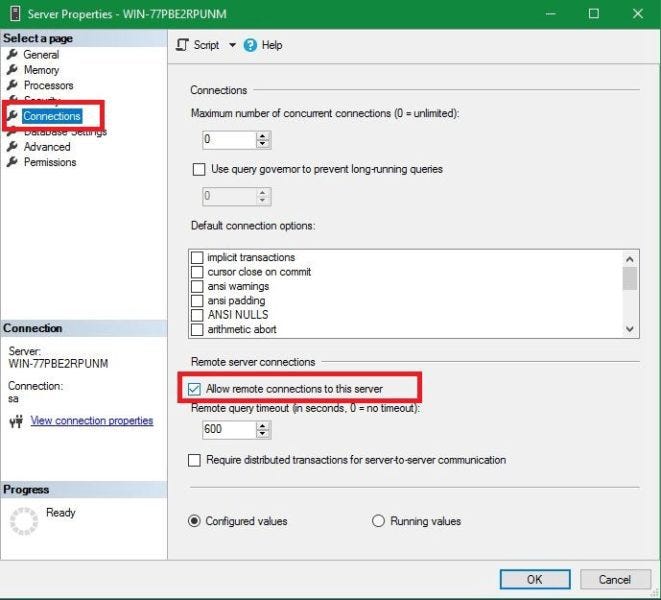Click the wrench icon beside General
The width and height of the screenshot is (661, 600).
12,54
